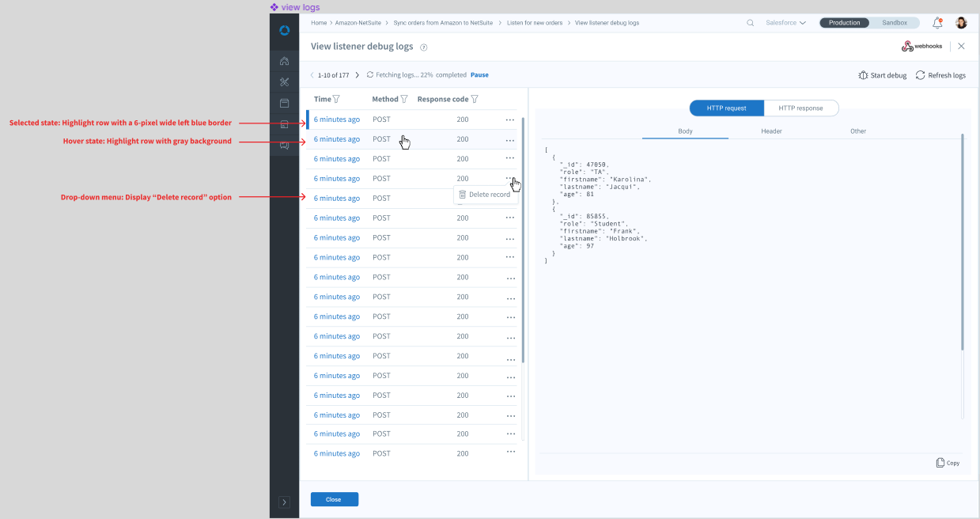Expand the sidebar with the bottom arrow
The height and width of the screenshot is (519, 980).
285,502
